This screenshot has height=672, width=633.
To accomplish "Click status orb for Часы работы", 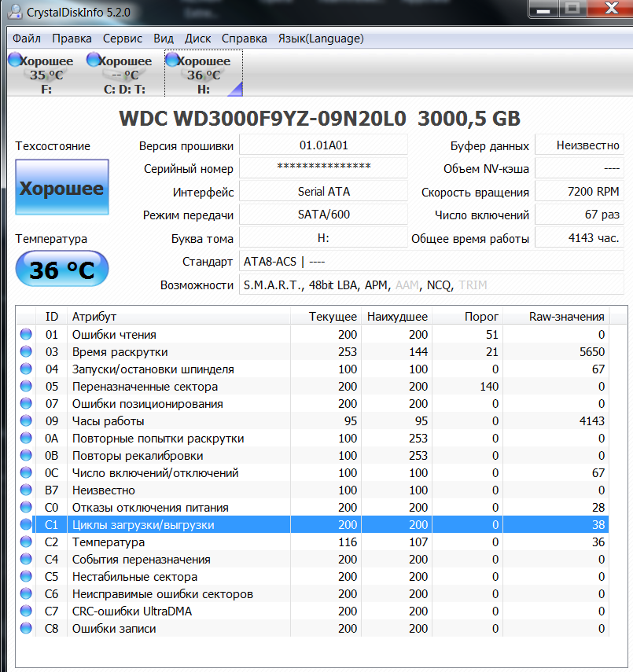I will click(26, 420).
